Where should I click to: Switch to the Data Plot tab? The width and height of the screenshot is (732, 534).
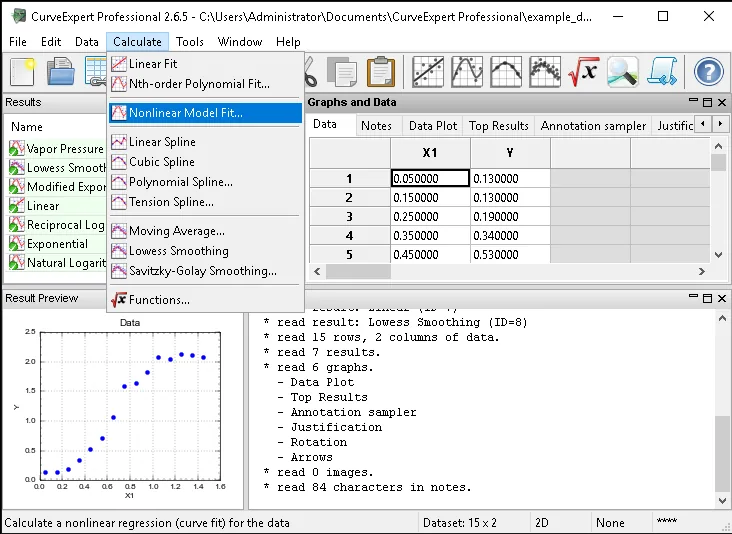click(x=433, y=126)
